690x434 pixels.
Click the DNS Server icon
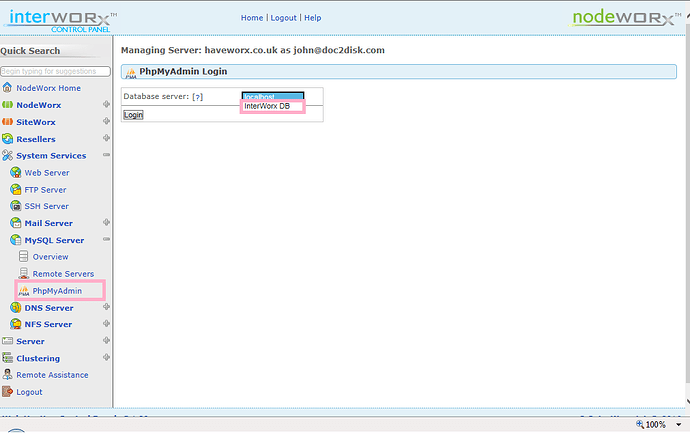[x=16, y=308]
